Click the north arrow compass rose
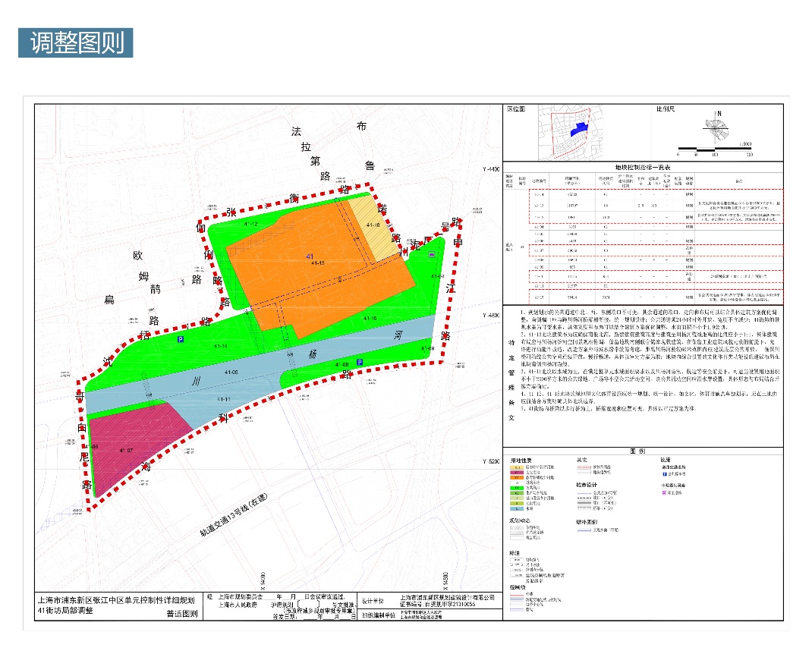 coord(717,128)
